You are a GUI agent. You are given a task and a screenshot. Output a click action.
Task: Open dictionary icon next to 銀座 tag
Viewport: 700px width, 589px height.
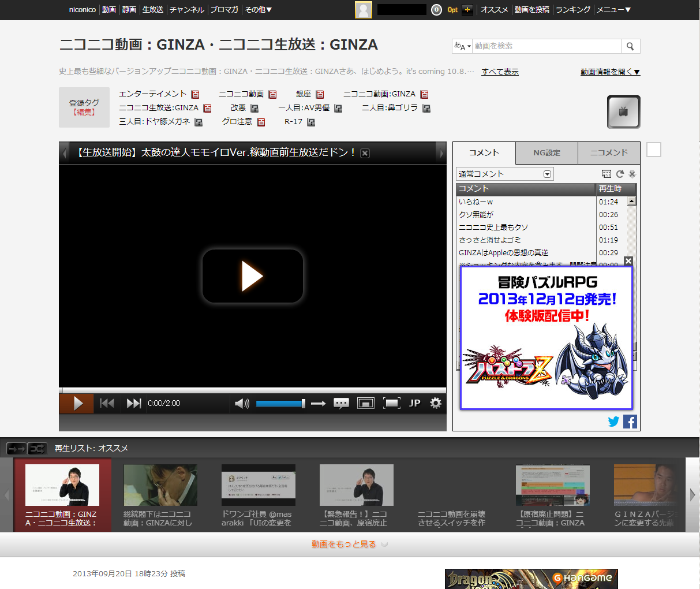tap(320, 94)
